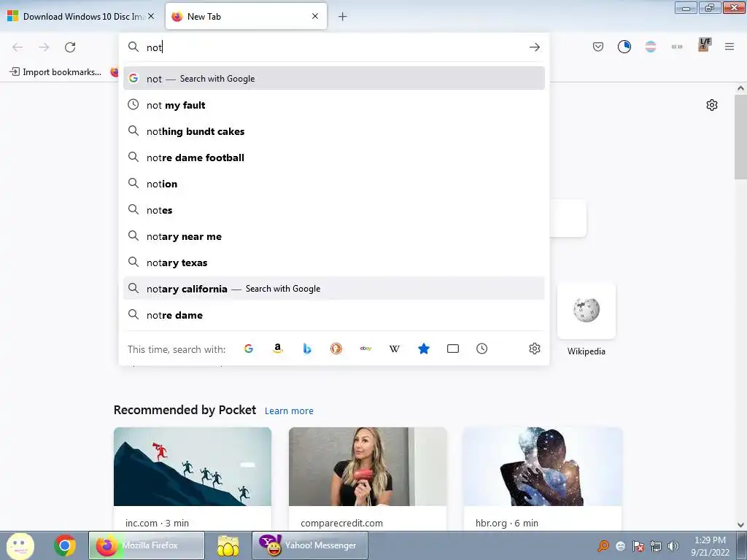Go back using the back arrow
Viewport: 747px width, 560px height.
pyautogui.click(x=18, y=47)
